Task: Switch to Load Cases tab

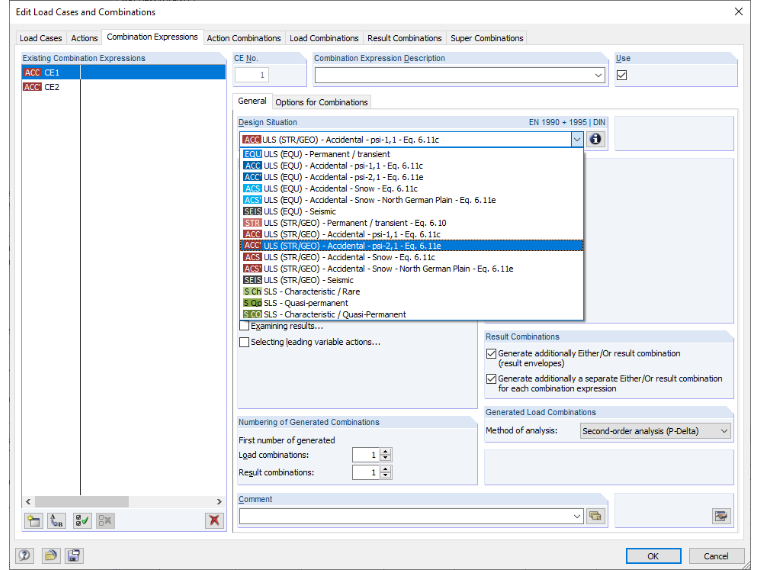Action: point(41,38)
